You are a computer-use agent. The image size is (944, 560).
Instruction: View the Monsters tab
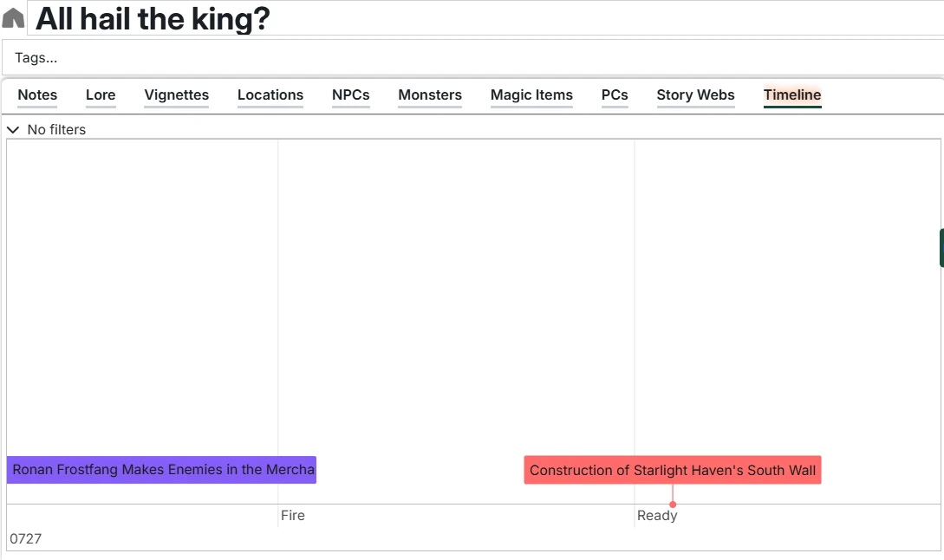tap(429, 95)
